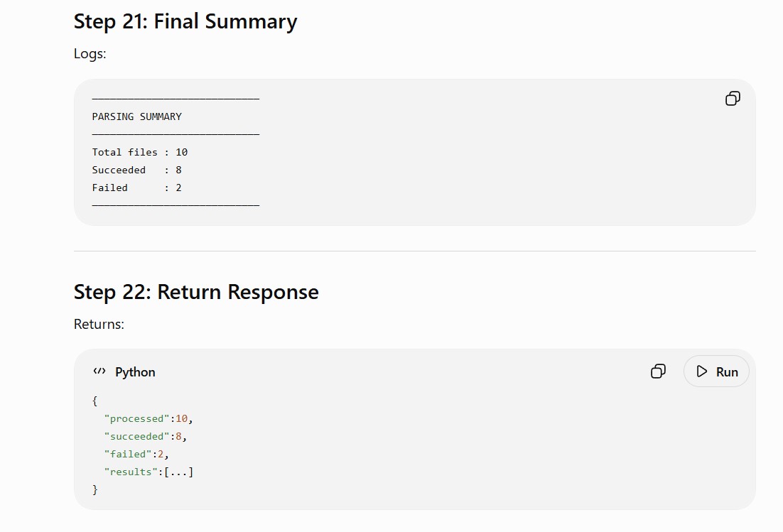The image size is (783, 532).
Task: Click the "succeeded":8 code line
Action: (146, 436)
